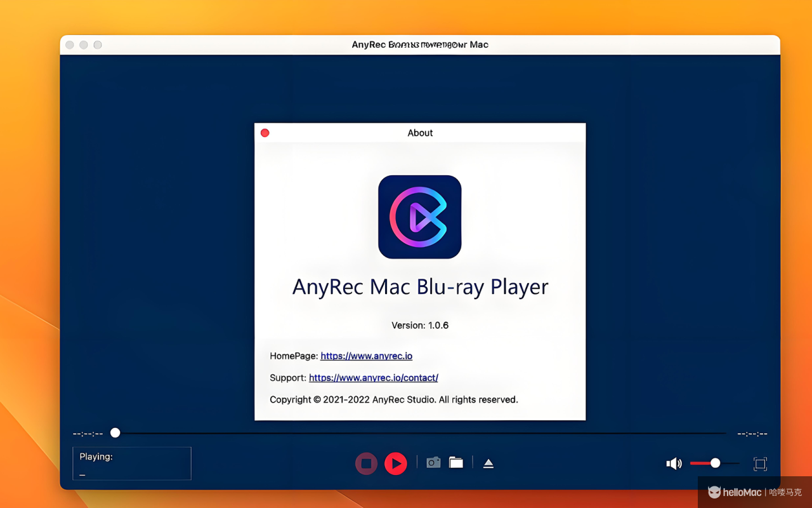Enter full screen with the fullscreen icon

click(760, 464)
